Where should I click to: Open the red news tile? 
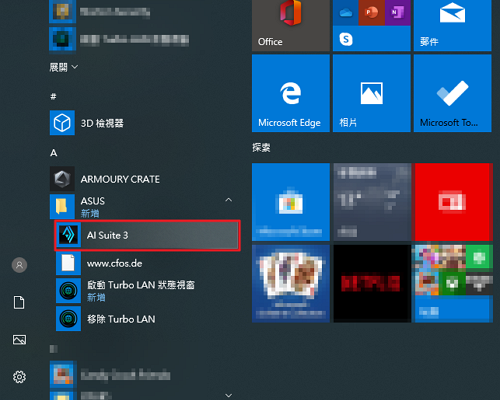click(x=452, y=202)
